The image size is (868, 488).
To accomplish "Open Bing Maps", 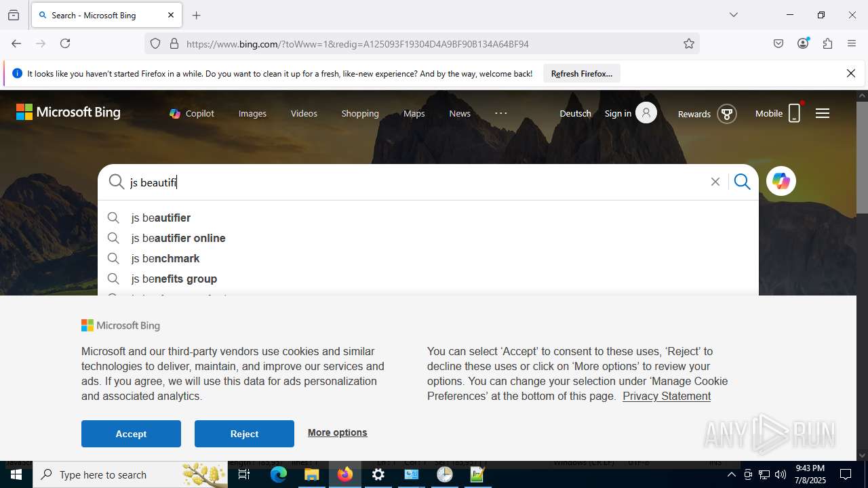I will [x=414, y=113].
